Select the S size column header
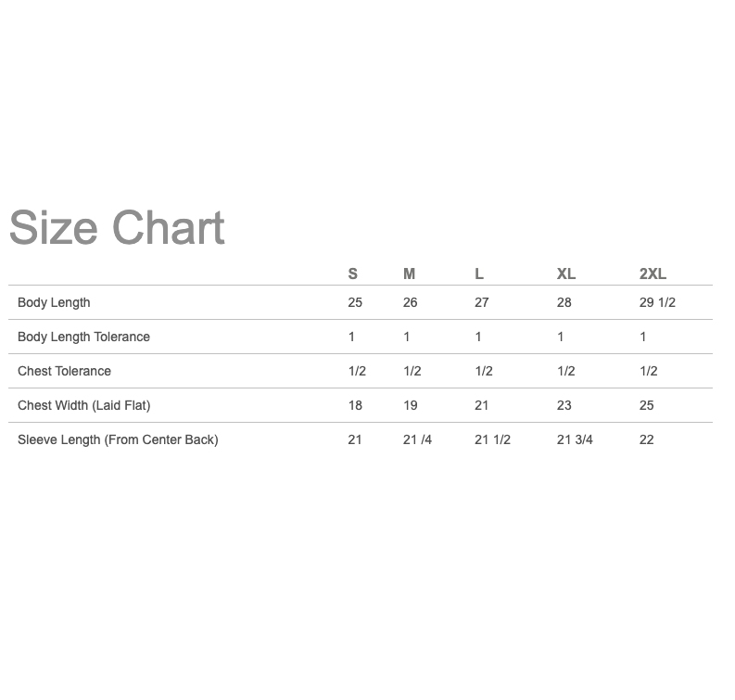 352,274
